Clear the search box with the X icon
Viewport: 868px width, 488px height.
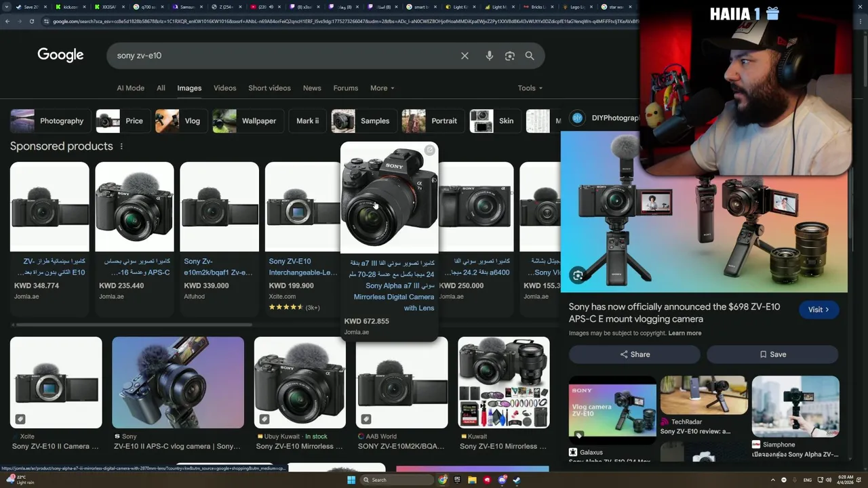click(465, 56)
